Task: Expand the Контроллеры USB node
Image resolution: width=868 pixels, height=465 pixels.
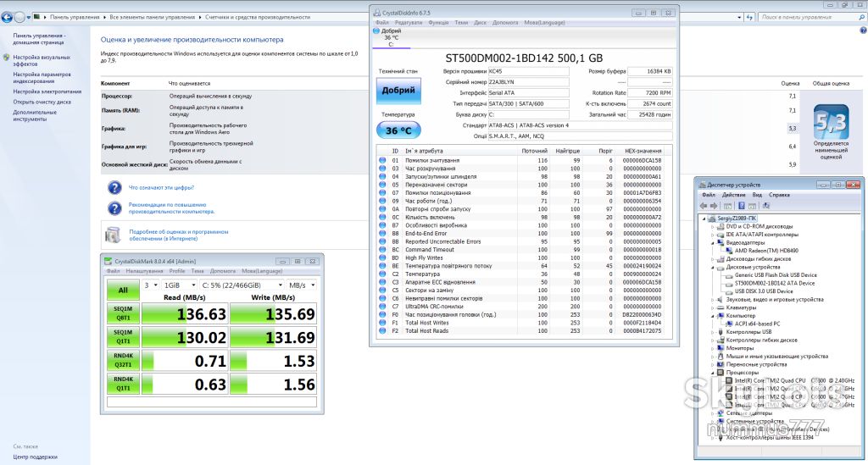Action: 713,332
